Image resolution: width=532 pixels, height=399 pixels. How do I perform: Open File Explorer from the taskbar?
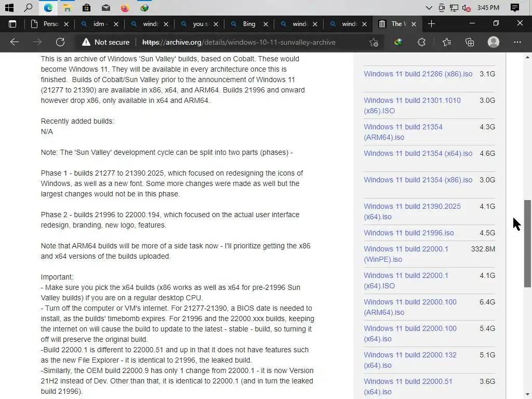pos(67,7)
